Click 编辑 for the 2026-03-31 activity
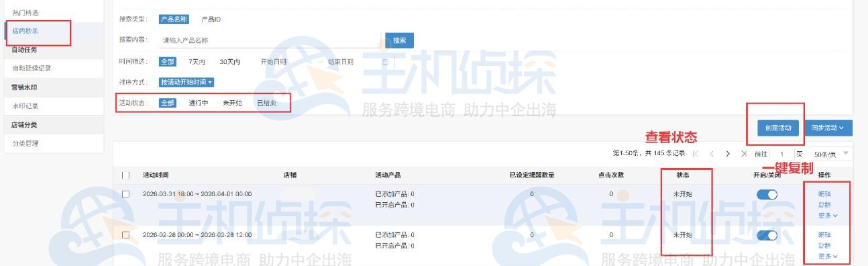The height and width of the screenshot is (266, 868). click(824, 193)
